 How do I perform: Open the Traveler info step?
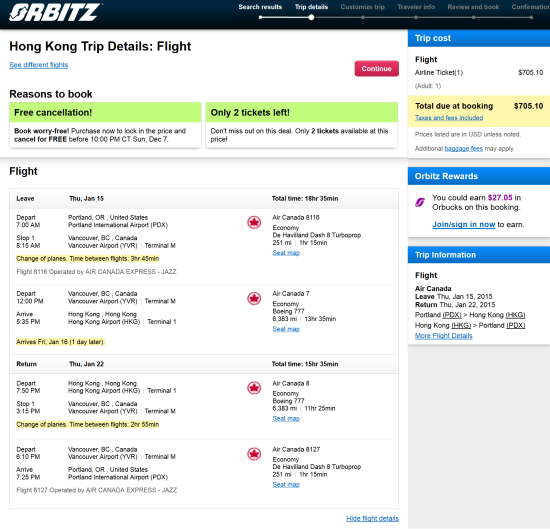click(416, 7)
